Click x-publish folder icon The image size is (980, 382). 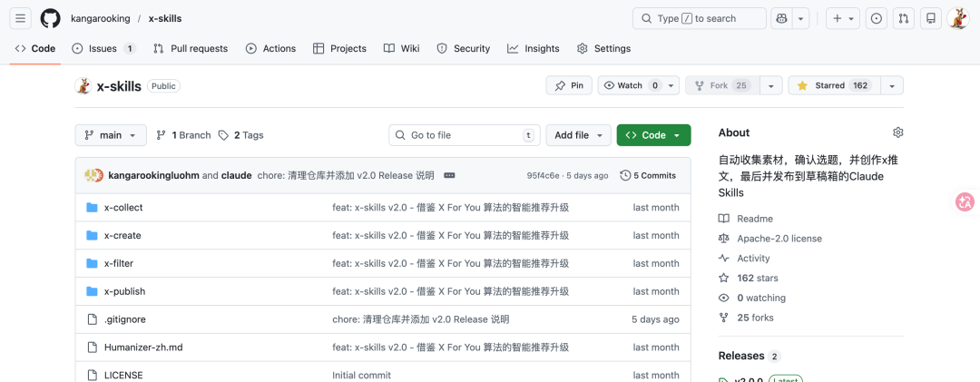[93, 291]
